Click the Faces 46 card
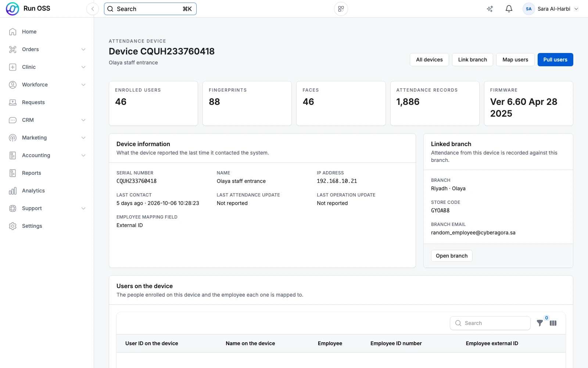This screenshot has width=588, height=368. coord(341,103)
